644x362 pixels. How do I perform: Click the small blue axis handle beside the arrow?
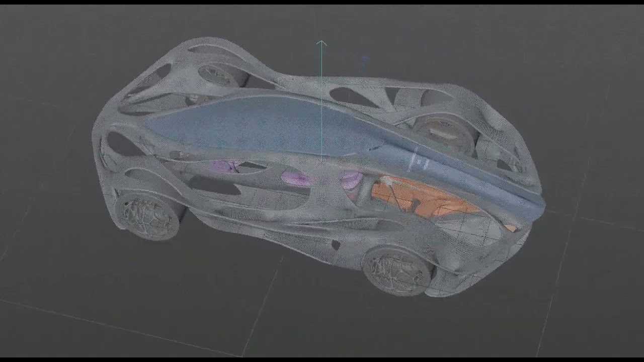point(366,60)
